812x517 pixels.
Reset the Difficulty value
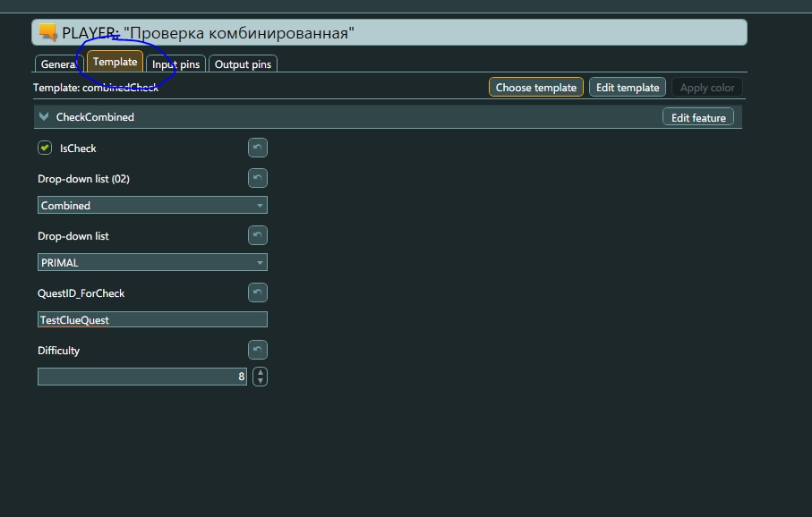(257, 350)
